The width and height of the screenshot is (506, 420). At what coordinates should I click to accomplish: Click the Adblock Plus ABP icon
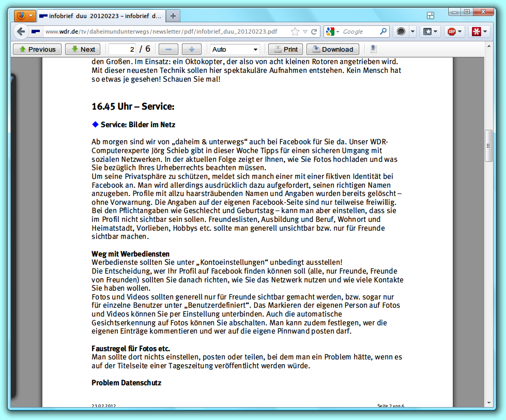[x=451, y=32]
